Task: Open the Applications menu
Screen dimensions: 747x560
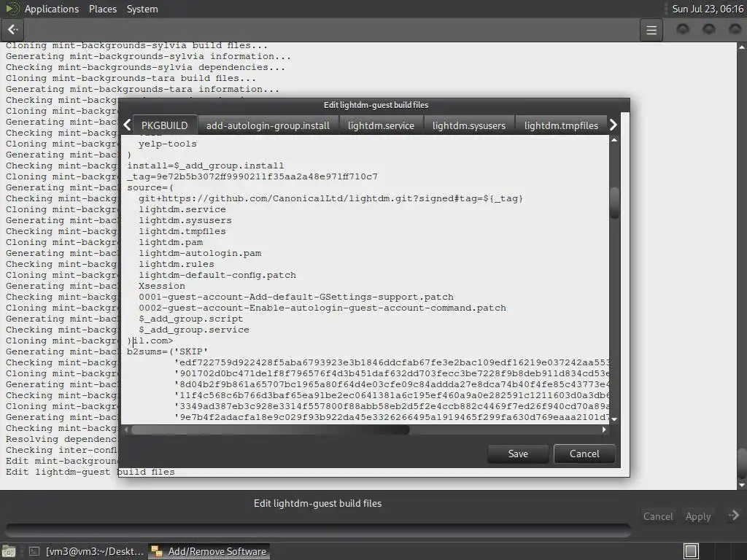Action: (52, 9)
